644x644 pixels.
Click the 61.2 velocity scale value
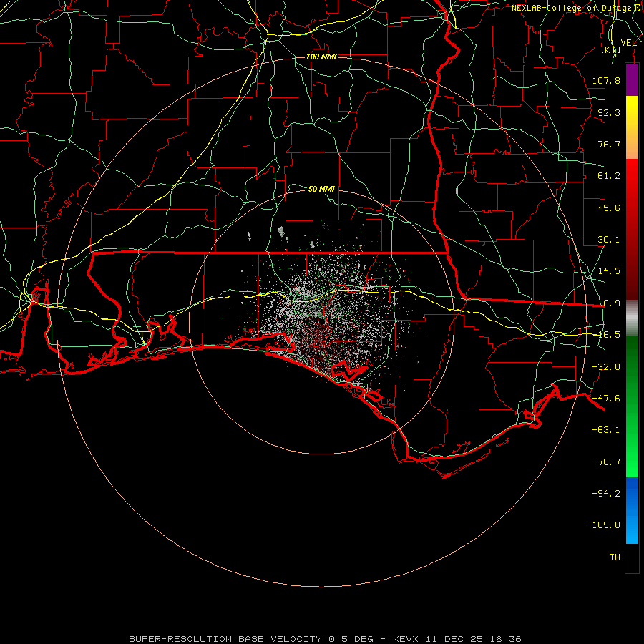tap(609, 176)
